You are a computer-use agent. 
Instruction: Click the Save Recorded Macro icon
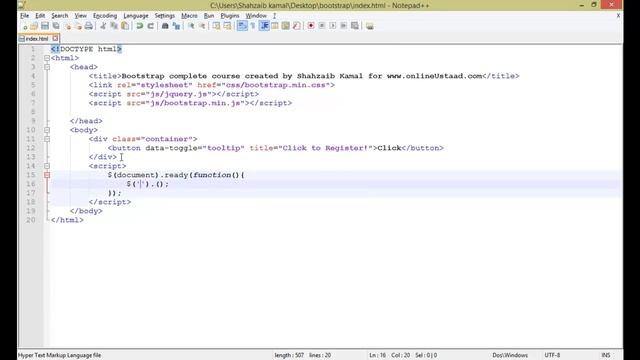pyautogui.click(x=355, y=26)
